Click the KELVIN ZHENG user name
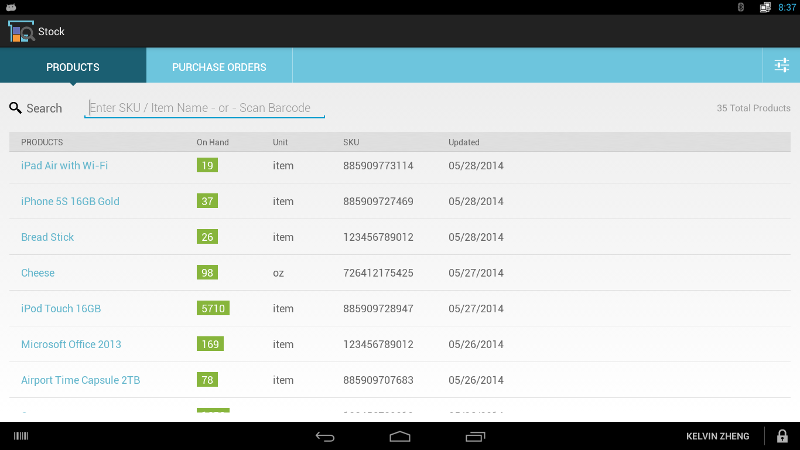Viewport: 800px width, 450px height. pos(718,436)
